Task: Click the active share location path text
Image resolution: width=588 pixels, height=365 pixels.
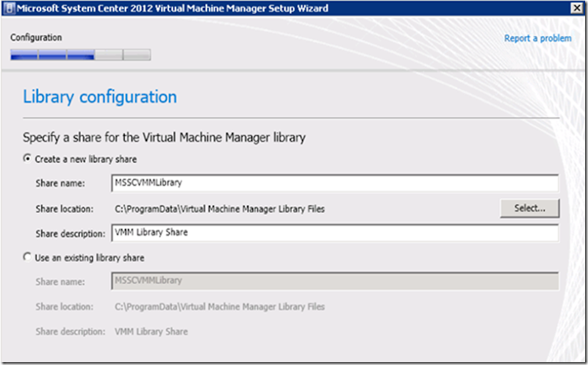Action: (220, 209)
